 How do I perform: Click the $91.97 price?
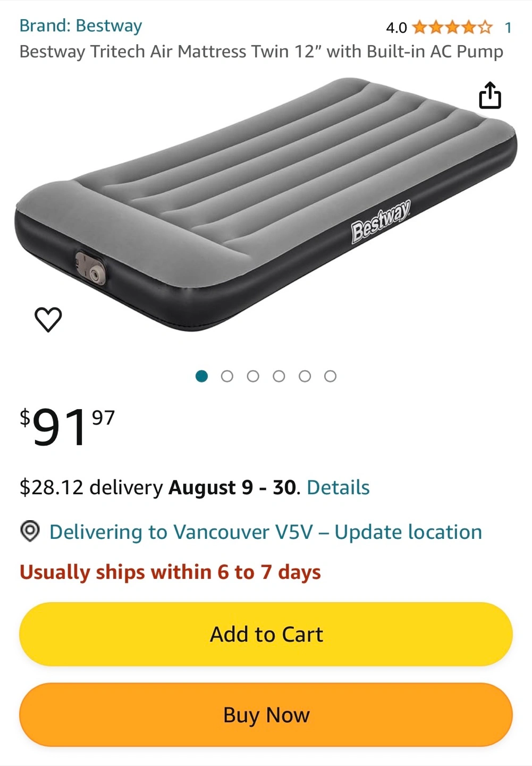click(x=67, y=426)
